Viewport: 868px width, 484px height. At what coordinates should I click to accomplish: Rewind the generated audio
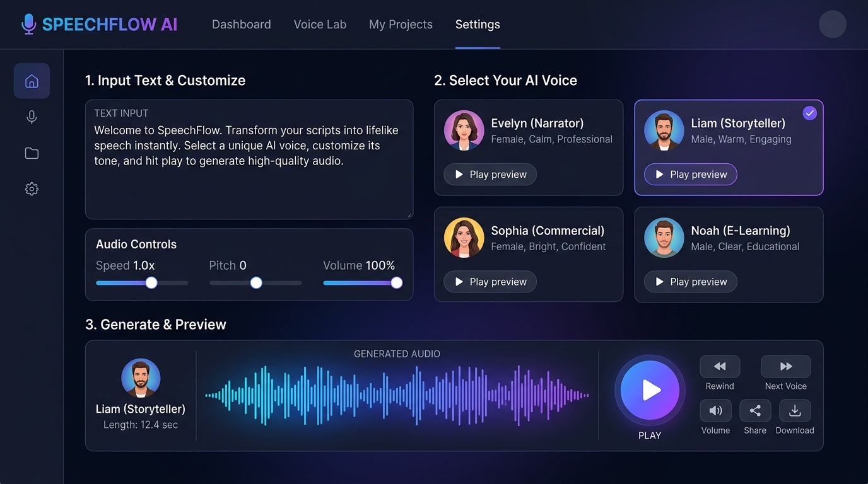720,366
